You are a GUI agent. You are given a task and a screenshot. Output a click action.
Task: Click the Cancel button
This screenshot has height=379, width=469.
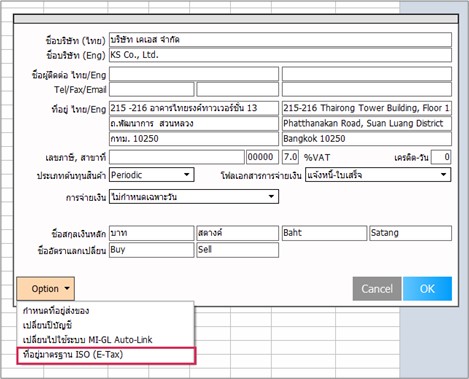pyautogui.click(x=377, y=289)
